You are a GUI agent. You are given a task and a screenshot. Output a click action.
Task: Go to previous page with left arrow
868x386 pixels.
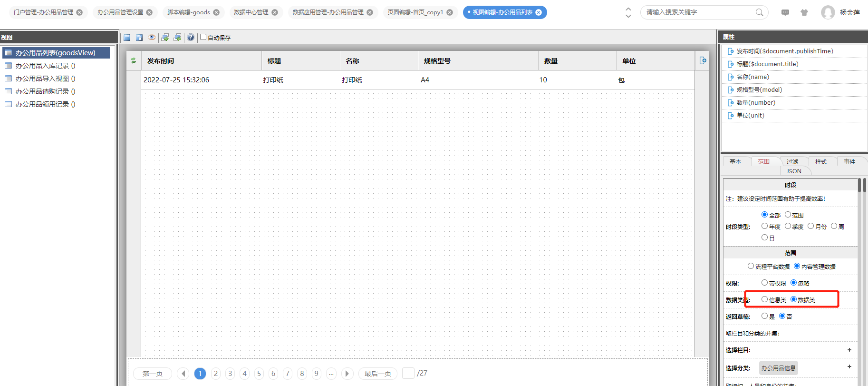(183, 374)
